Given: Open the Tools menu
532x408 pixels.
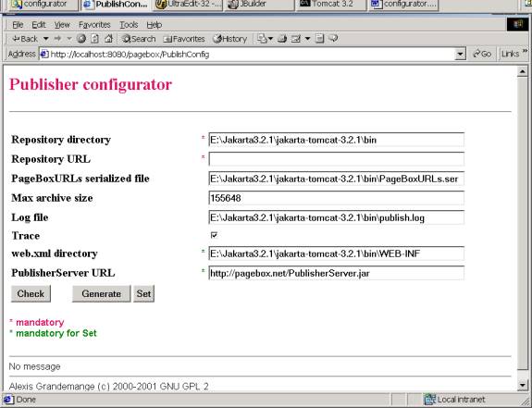Looking at the screenshot, I should [129, 25].
